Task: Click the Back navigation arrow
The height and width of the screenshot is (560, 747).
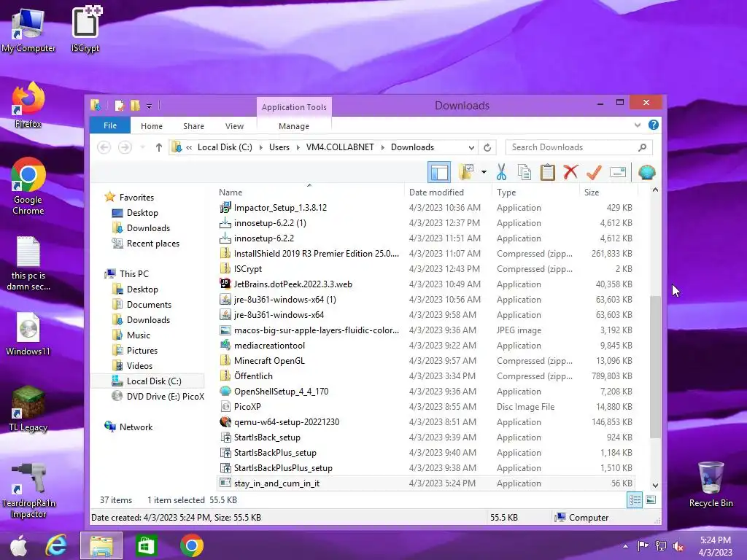Action: 104,147
